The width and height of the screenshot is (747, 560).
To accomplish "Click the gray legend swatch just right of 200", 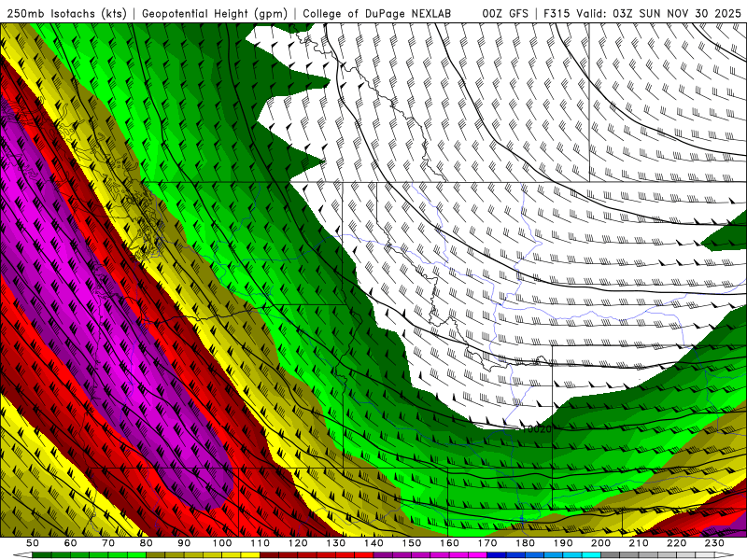I will 611,555.
